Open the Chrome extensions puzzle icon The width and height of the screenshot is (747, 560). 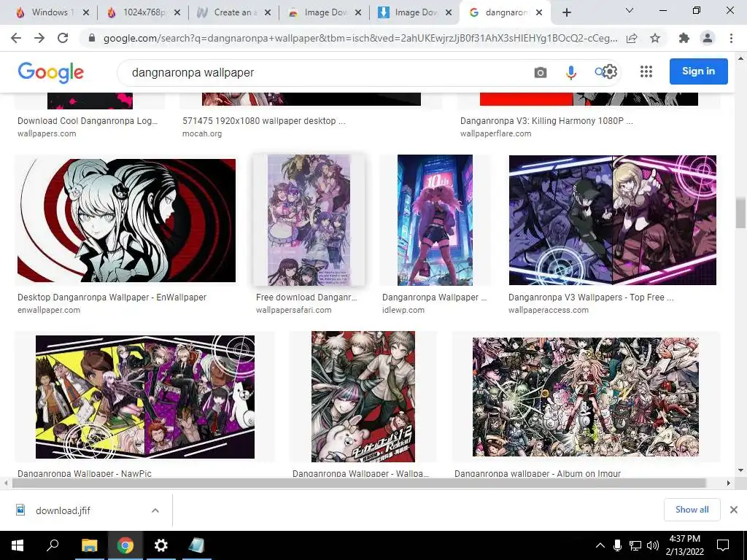click(684, 38)
